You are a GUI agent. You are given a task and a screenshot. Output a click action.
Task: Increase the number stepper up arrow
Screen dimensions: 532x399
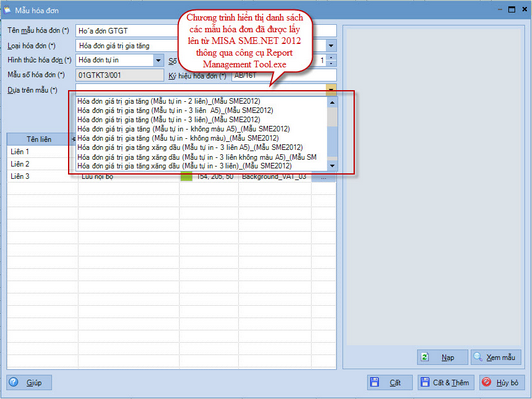coord(332,58)
